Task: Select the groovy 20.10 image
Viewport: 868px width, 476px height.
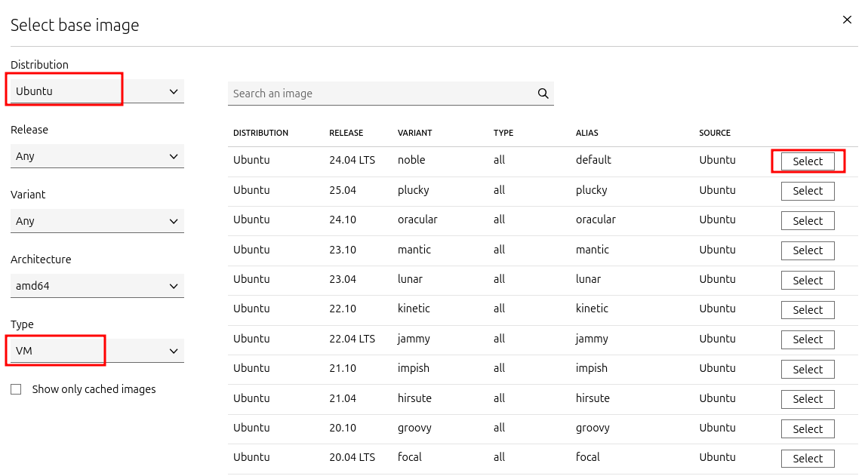Action: tap(808, 429)
